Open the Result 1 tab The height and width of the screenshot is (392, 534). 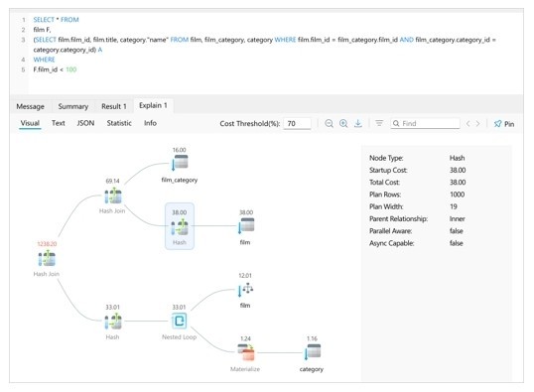tap(114, 106)
